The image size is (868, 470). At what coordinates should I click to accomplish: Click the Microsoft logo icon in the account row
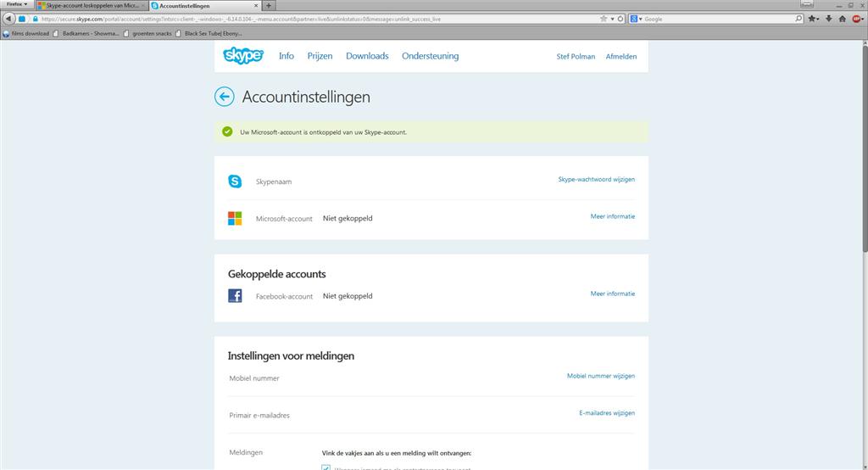click(235, 218)
